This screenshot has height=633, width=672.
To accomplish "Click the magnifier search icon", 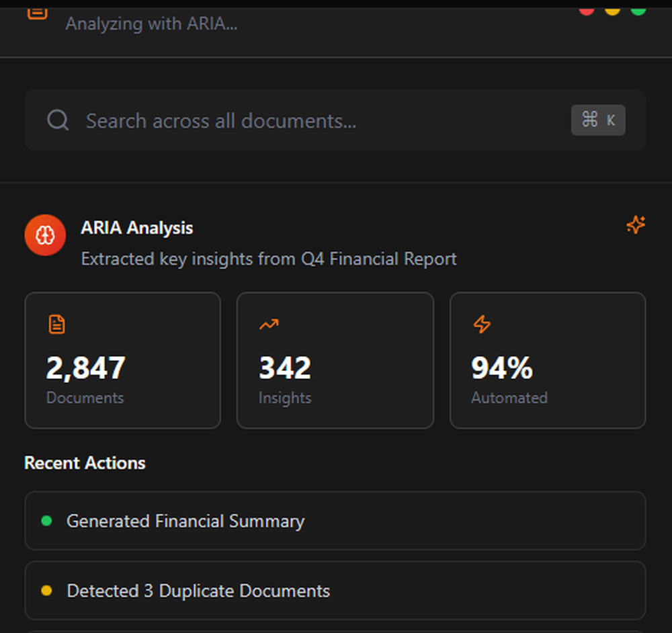I will 58,120.
